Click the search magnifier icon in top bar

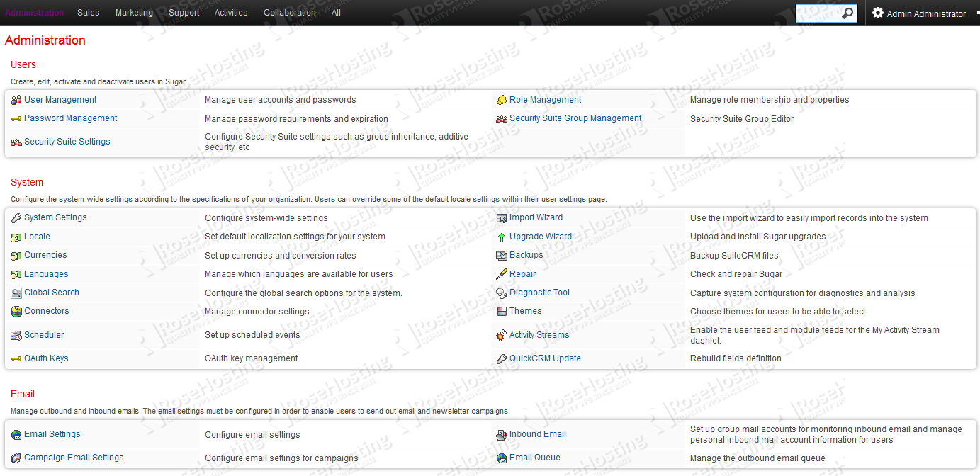[847, 13]
